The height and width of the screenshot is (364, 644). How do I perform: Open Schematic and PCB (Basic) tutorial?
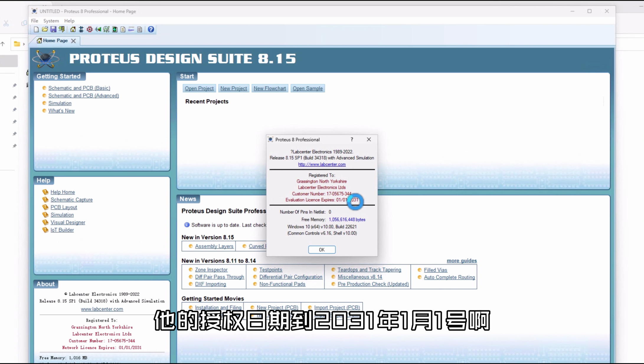pos(79,88)
